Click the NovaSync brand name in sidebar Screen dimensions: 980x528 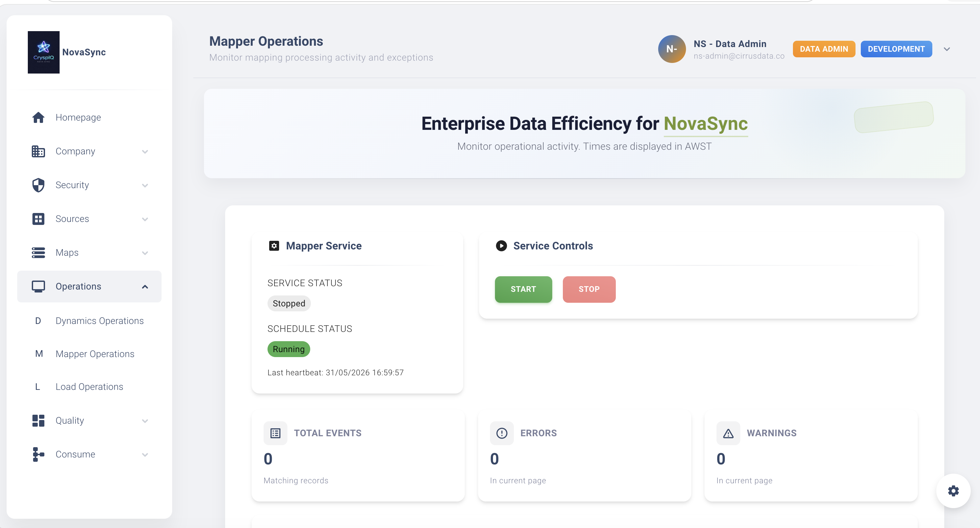tap(84, 52)
